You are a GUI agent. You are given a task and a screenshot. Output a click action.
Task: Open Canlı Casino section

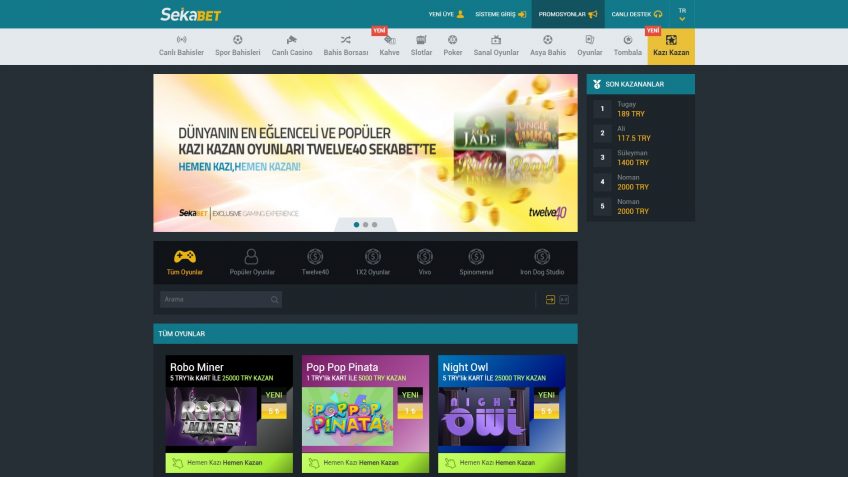(292, 46)
